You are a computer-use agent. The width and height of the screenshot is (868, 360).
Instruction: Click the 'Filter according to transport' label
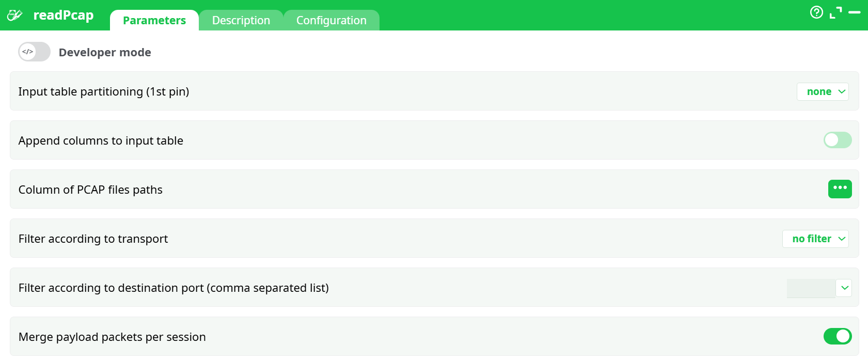(93, 239)
